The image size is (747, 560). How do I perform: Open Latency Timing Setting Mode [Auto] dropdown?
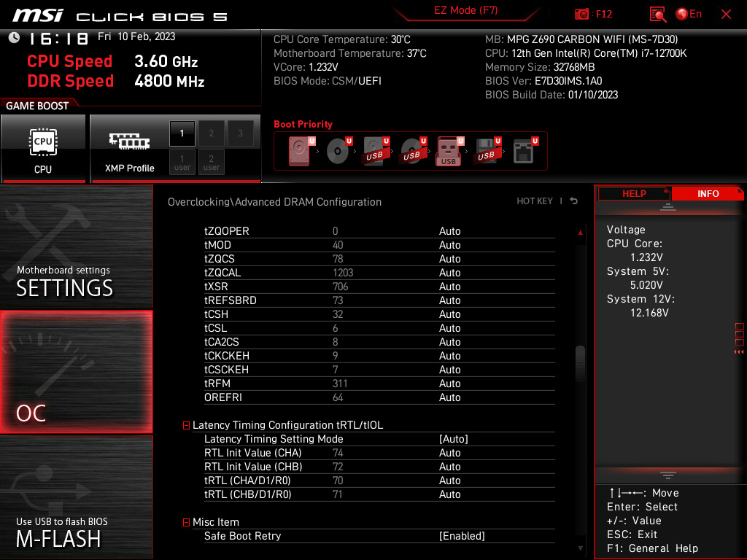click(454, 439)
